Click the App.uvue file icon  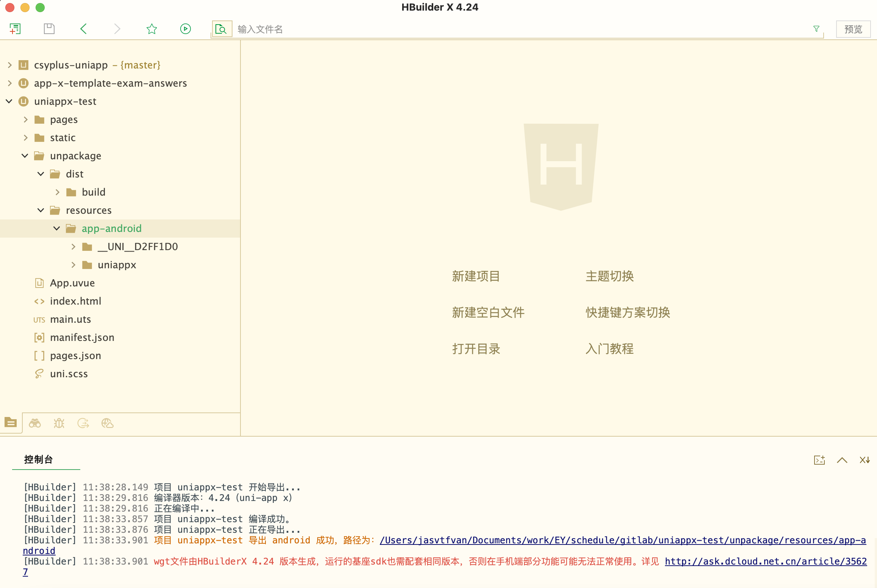point(39,283)
